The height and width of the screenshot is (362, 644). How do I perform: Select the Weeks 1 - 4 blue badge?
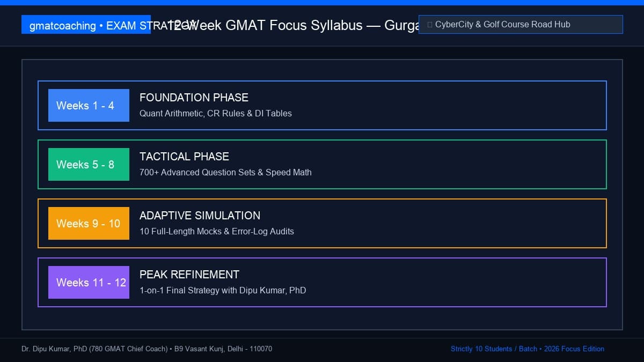click(x=89, y=106)
